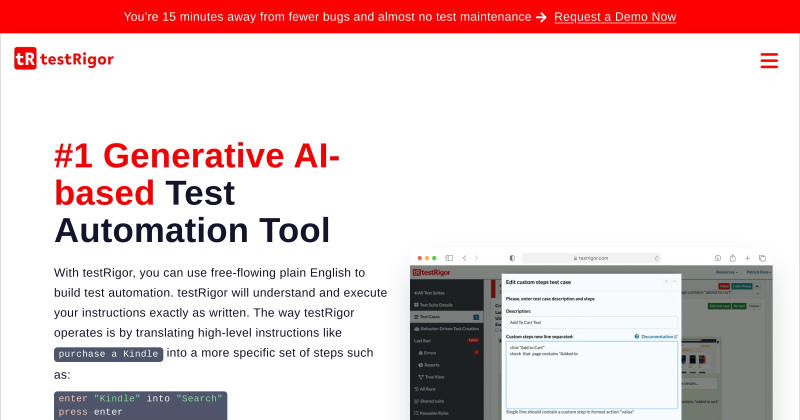Viewport: 800px width, 420px height.
Task: Click the arrow icon in the red banner
Action: click(541, 17)
